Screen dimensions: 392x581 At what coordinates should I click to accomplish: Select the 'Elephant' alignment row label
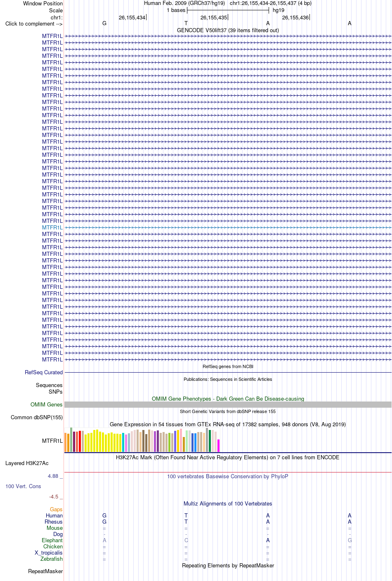(52, 540)
